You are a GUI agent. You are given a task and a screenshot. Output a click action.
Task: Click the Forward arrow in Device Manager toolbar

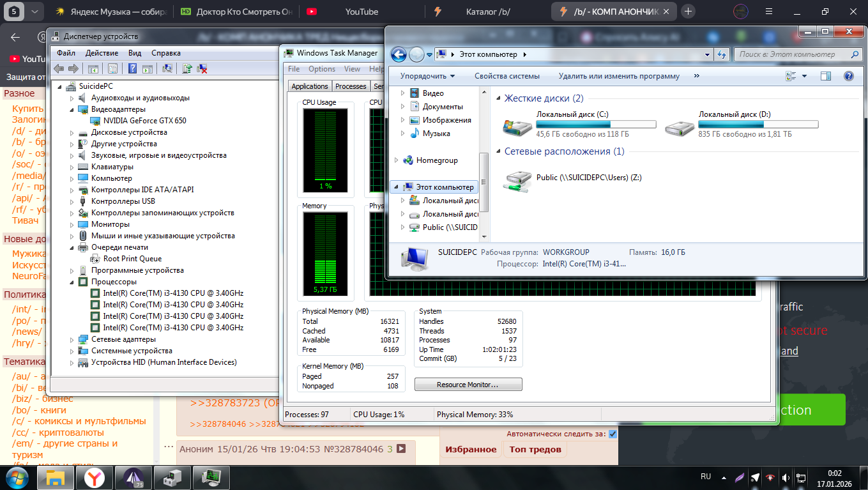73,68
